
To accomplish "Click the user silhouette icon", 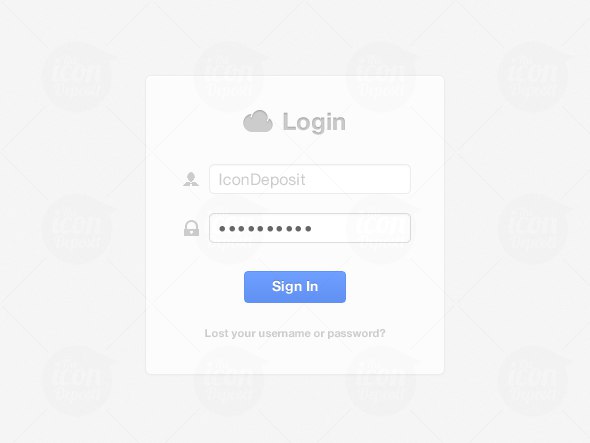I will click(191, 179).
